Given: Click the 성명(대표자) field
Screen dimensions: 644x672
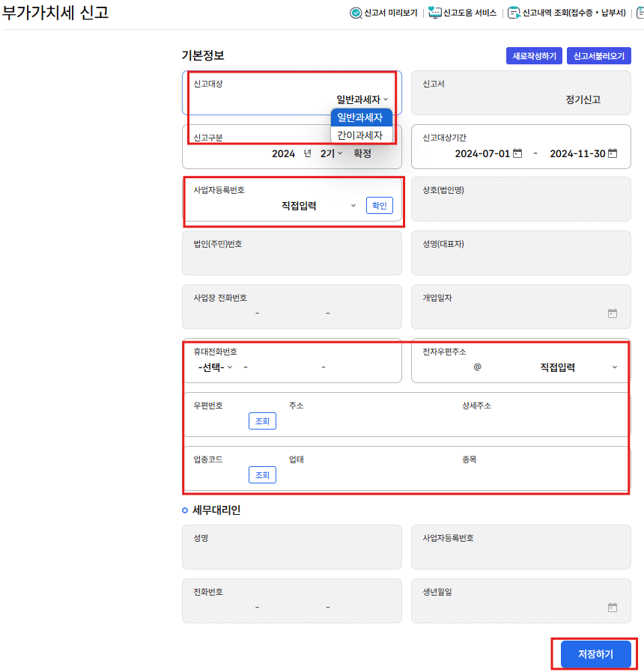Looking at the screenshot, I should click(521, 253).
